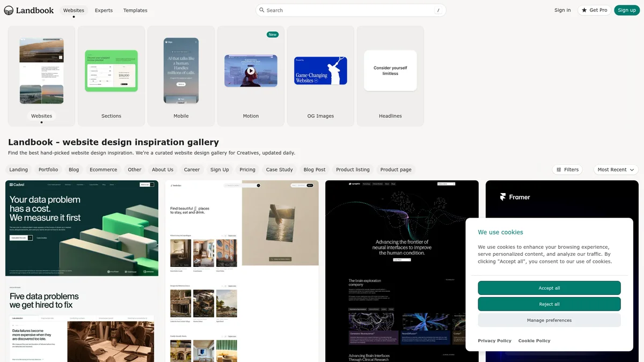Open the neural interfaces website preview
This screenshot has height=362, width=644.
pos(402,271)
